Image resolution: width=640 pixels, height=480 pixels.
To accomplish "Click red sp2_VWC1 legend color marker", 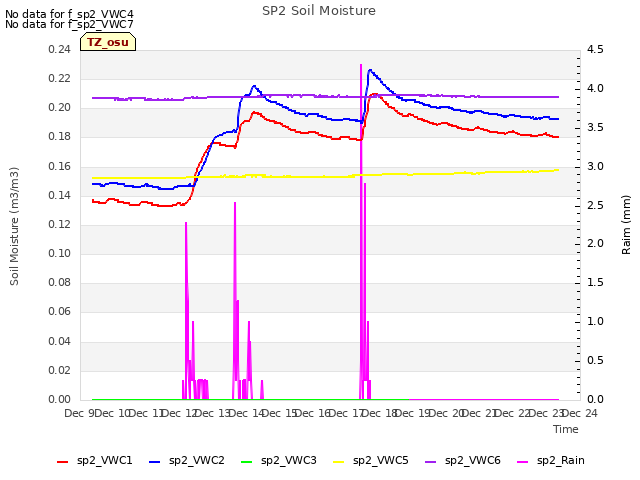I will (x=62, y=462).
